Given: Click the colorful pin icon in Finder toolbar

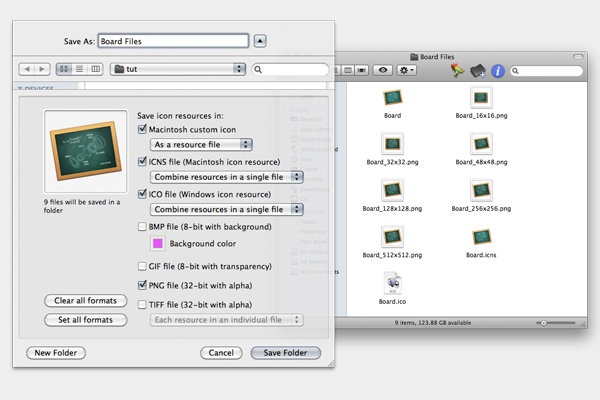Looking at the screenshot, I should (457, 71).
